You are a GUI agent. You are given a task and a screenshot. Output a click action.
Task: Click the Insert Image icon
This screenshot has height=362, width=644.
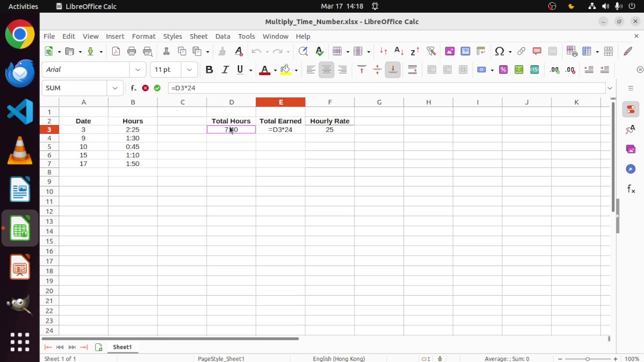click(450, 51)
